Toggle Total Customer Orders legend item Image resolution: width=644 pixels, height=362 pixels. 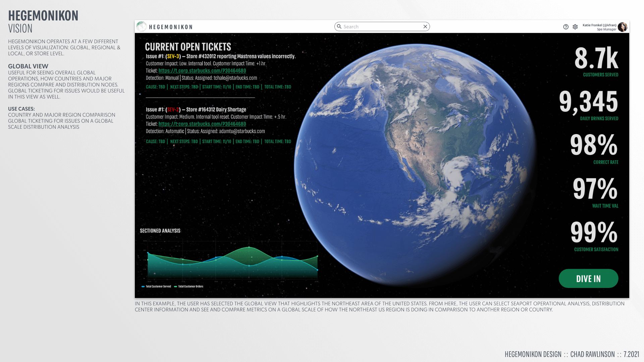(189, 287)
